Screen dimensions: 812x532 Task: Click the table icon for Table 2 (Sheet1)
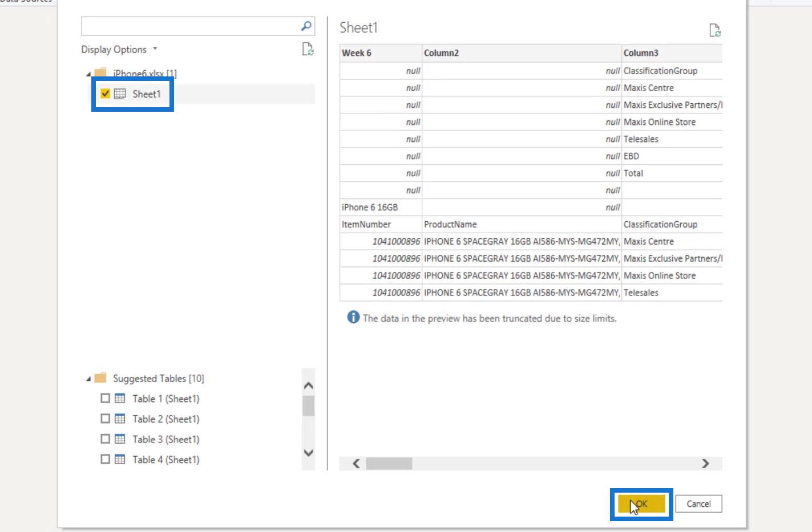tap(120, 419)
